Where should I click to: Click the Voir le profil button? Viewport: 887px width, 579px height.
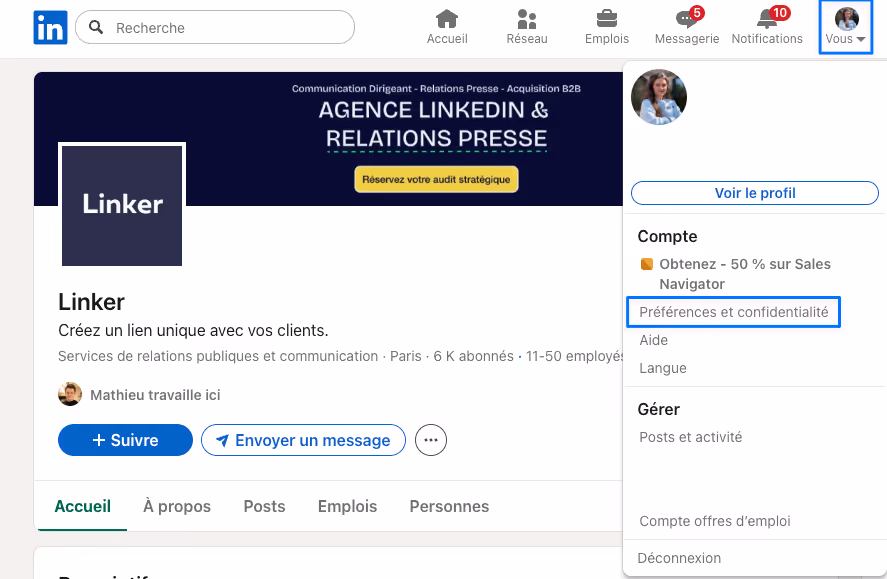click(755, 193)
